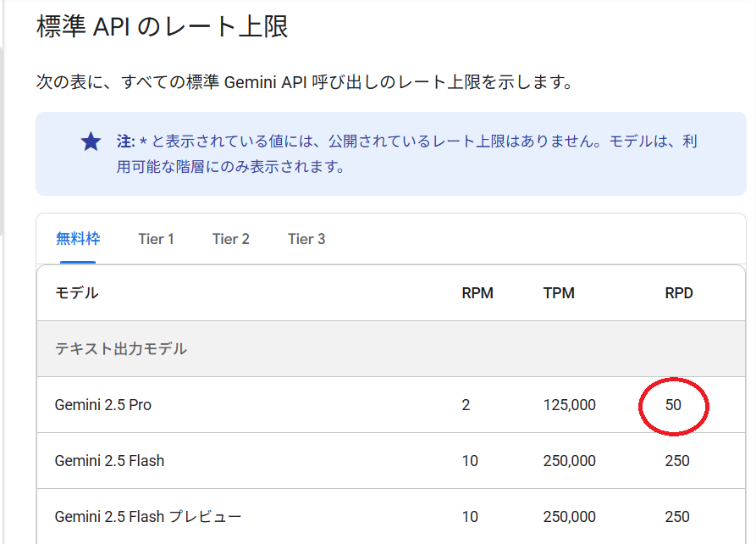Screen dimensions: 756x544
Task: Click the RPD column header
Action: pos(679,293)
